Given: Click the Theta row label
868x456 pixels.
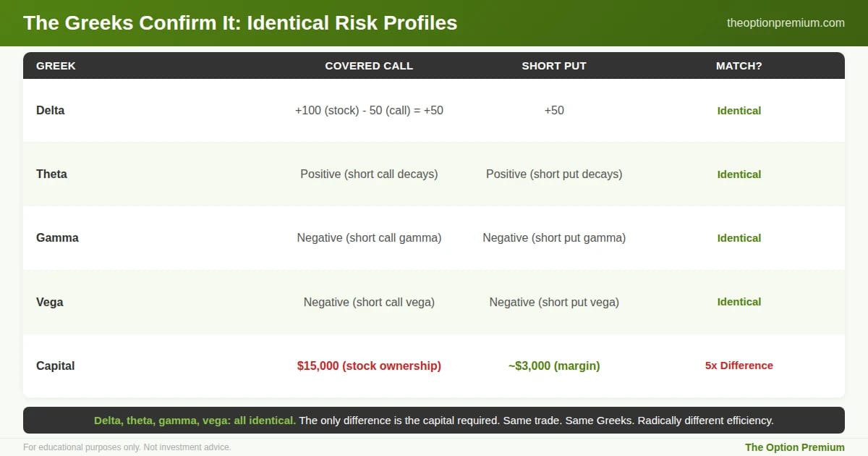Looking at the screenshot, I should pos(51,174).
